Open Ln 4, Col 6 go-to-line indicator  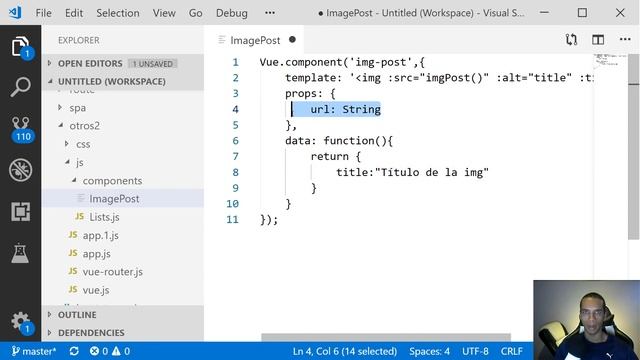pyautogui.click(x=344, y=351)
